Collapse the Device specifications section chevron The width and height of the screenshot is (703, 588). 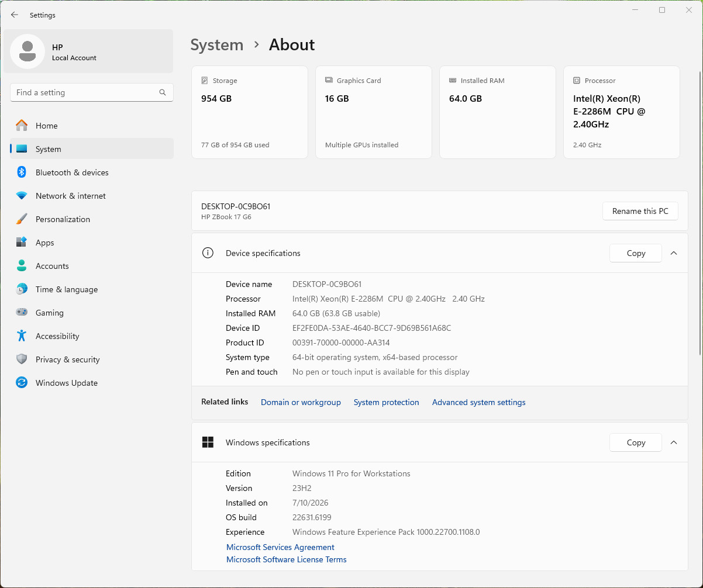674,253
